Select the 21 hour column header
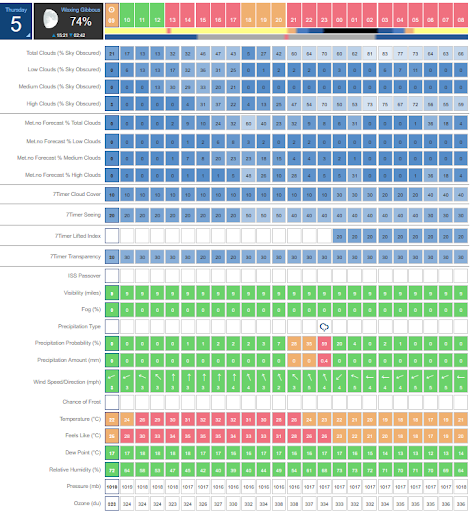Screen dimensions: 470x512 point(294,15)
